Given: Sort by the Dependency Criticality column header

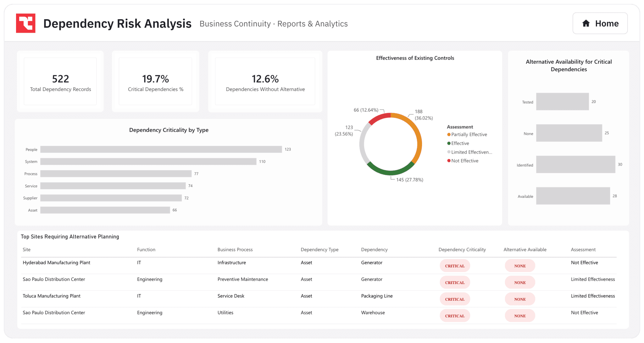Looking at the screenshot, I should pos(462,250).
